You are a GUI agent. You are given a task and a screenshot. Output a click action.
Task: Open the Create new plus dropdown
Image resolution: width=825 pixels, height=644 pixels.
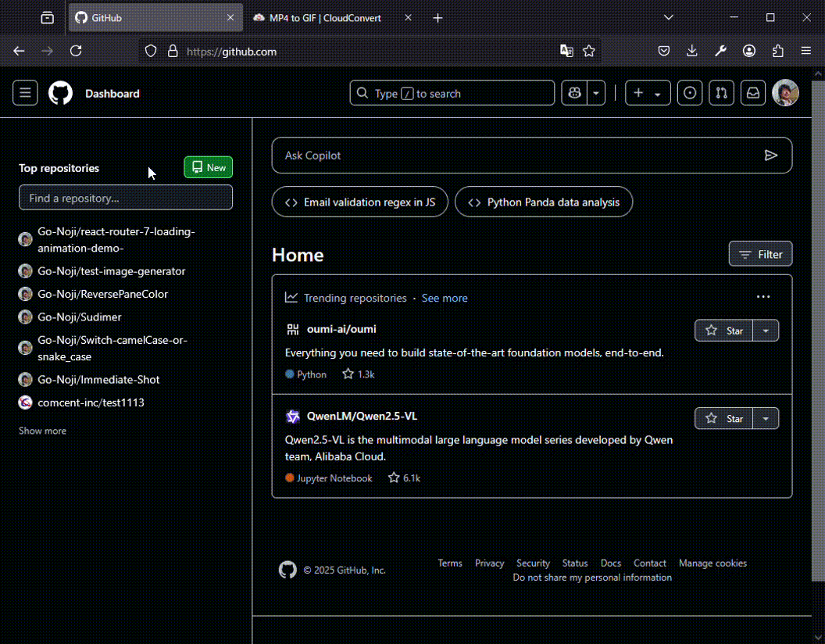(x=648, y=93)
